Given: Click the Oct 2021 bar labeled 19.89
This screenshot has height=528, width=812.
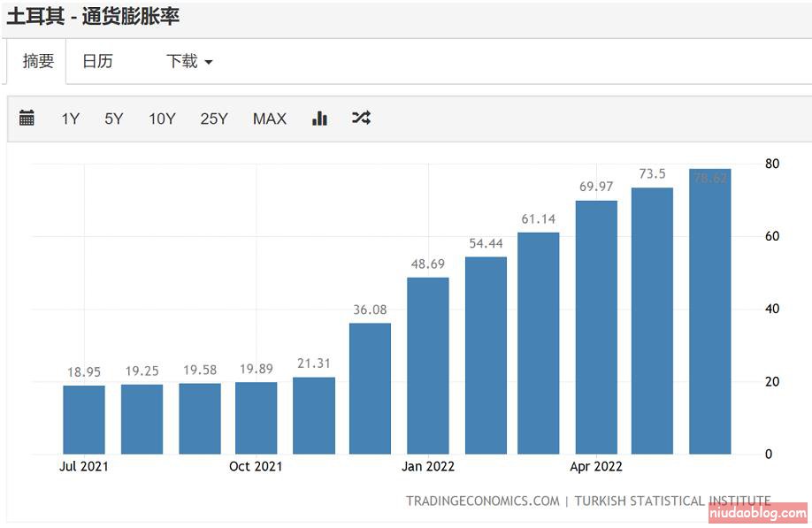Looking at the screenshot, I should pos(256,418).
